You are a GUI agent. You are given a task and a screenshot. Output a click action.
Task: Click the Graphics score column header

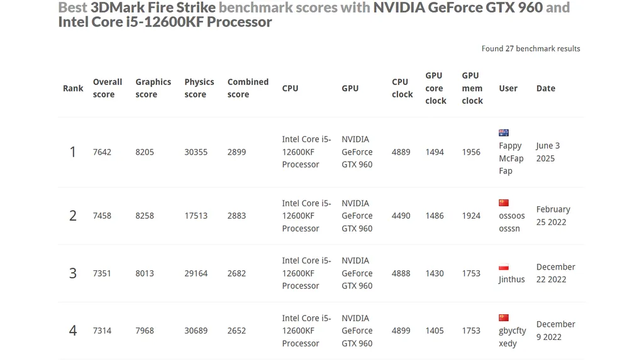coord(153,88)
